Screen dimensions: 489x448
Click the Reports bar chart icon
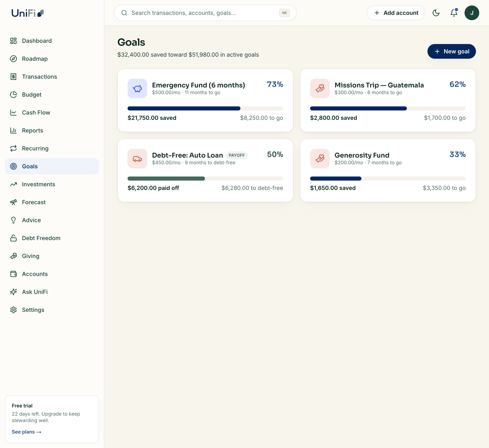[x=13, y=131]
